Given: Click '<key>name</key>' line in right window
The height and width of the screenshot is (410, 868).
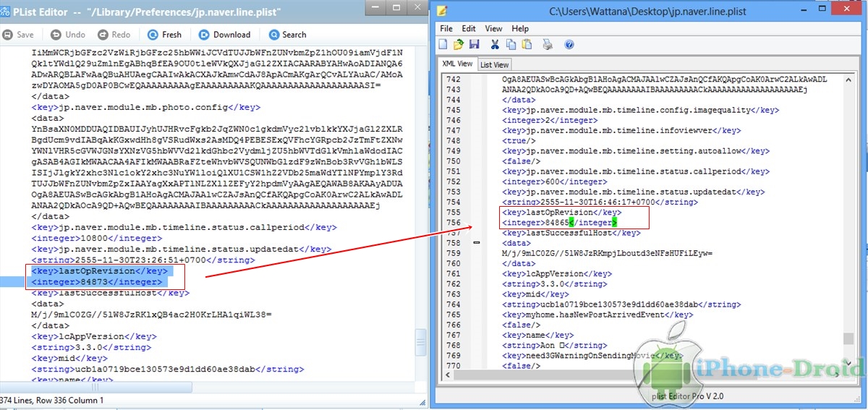Looking at the screenshot, I should 538,336.
